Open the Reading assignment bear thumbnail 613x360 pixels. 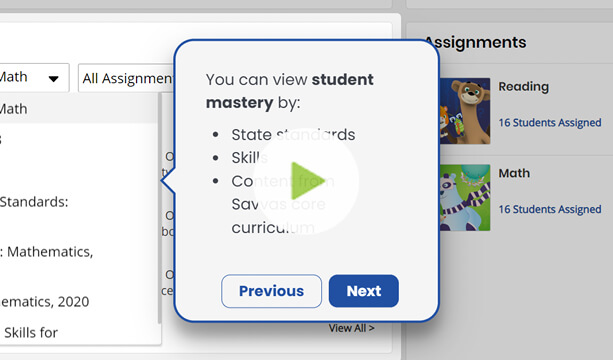(x=465, y=111)
